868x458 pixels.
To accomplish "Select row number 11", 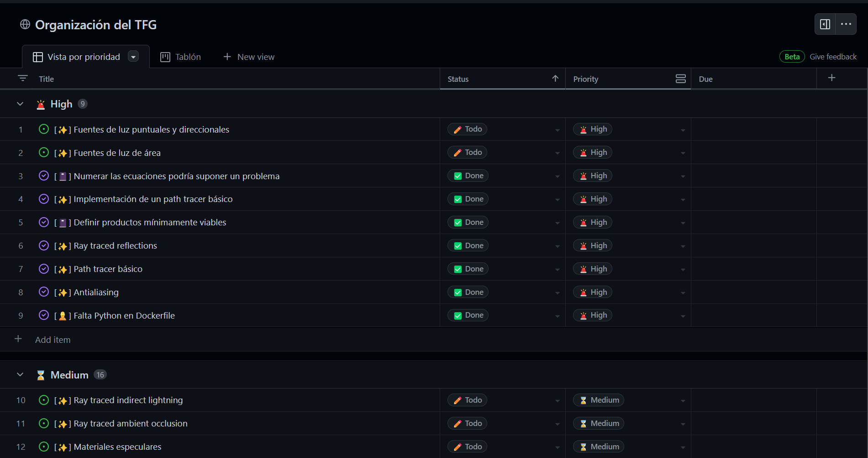I will (x=21, y=424).
